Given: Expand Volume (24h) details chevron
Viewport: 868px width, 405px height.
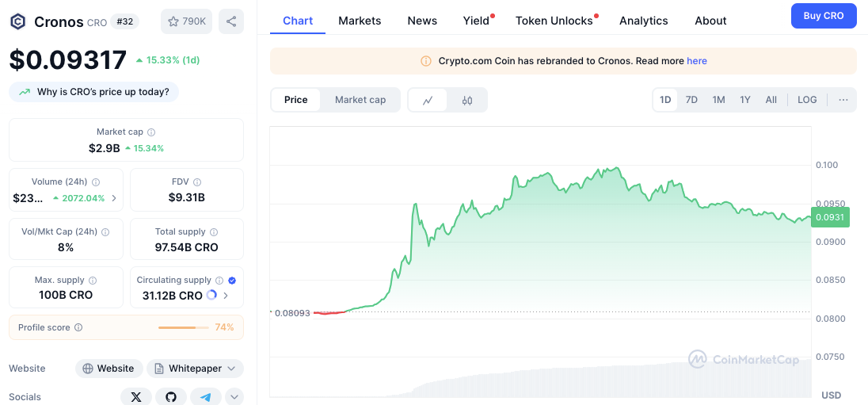Looking at the screenshot, I should tap(114, 198).
